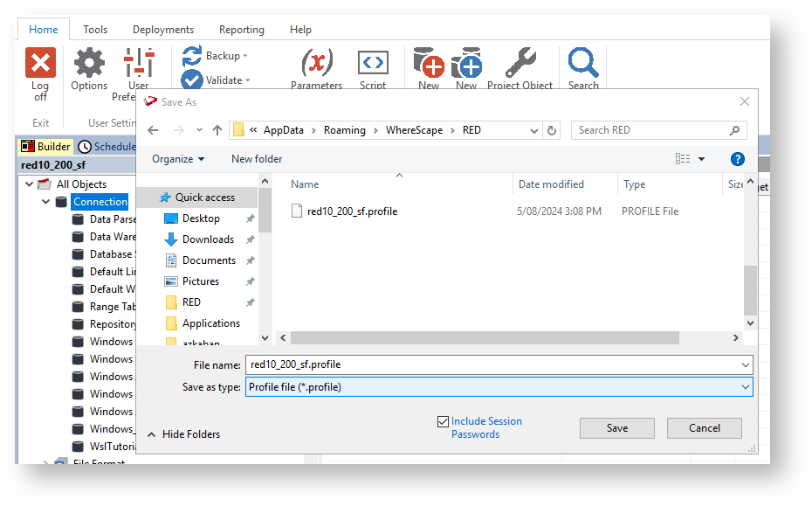Click the Roaming breadcrumb segment
Screen dimensions: 812x506
(344, 130)
